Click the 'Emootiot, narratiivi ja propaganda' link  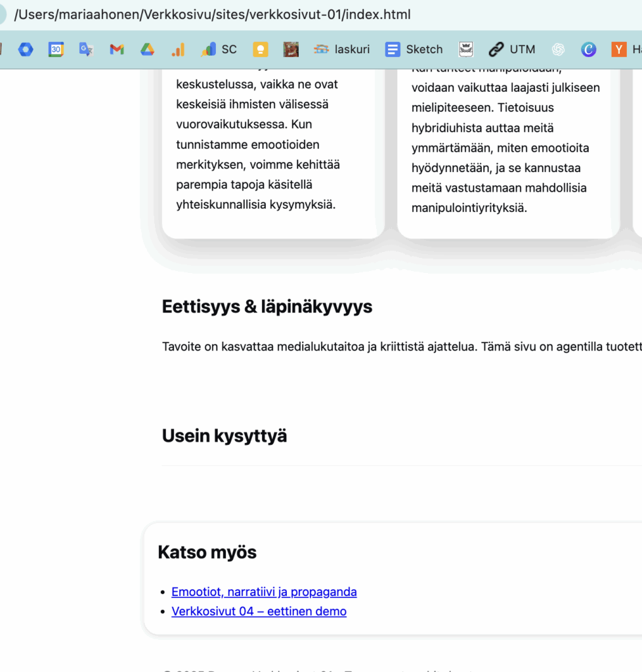click(264, 591)
